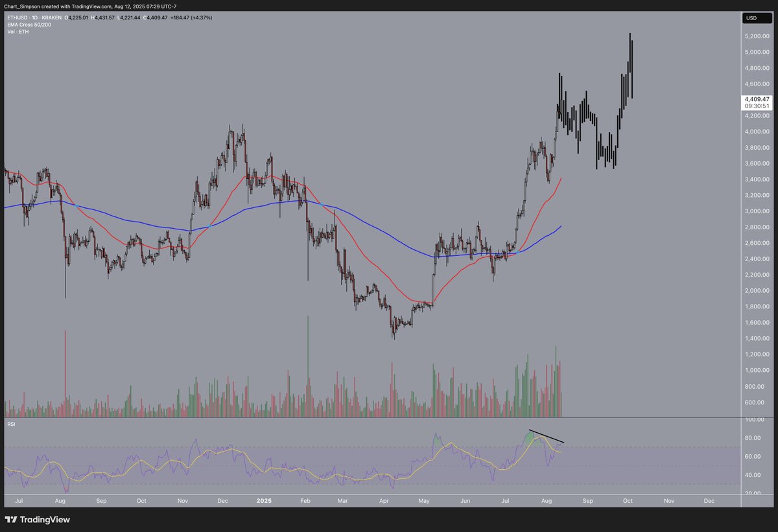Image resolution: width=778 pixels, height=532 pixels.
Task: Click the ETHUSD · 1D · KRAKEN symbol title
Action: pyautogui.click(x=33, y=17)
